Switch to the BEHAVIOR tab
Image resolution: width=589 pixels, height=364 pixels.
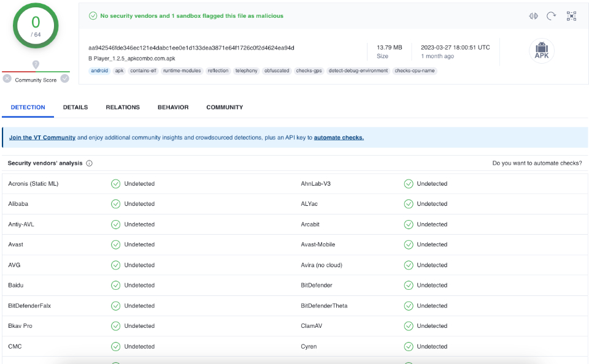[173, 107]
